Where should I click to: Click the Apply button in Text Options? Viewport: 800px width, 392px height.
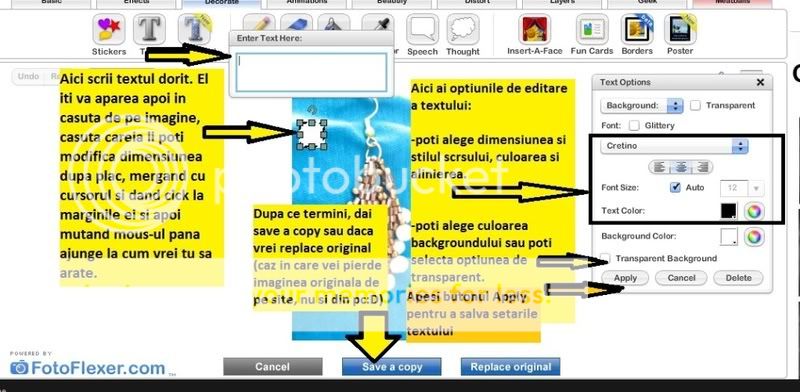coord(625,278)
